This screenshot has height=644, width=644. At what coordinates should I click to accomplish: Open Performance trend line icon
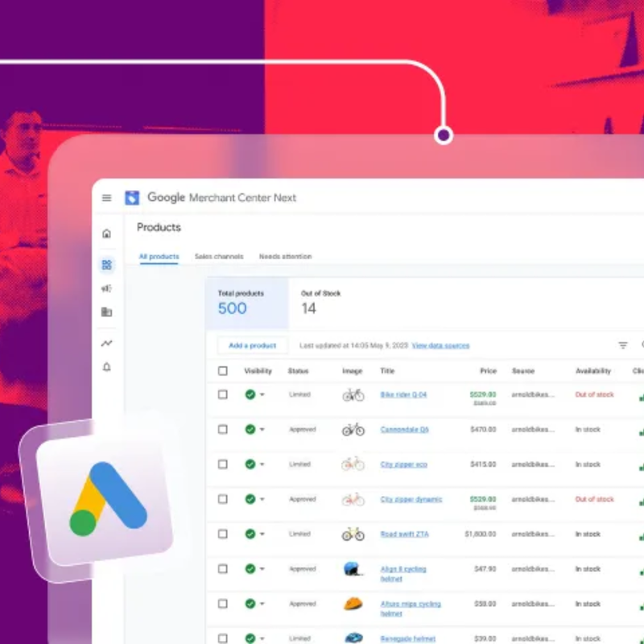[107, 343]
